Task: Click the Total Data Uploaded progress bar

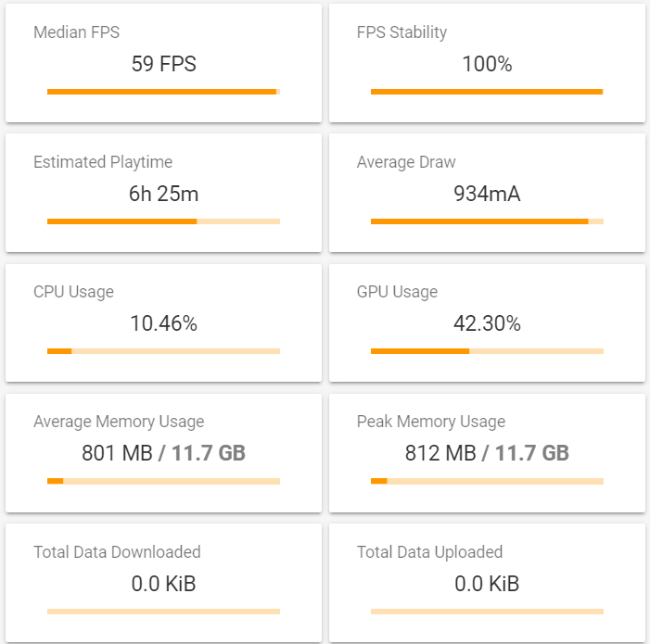Action: (487, 612)
